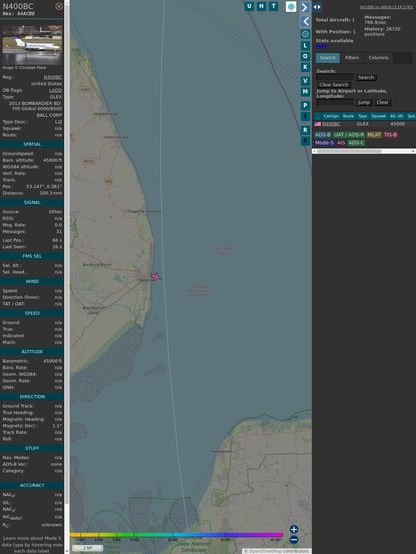416x554 pixels.
Task: Open the map layer selector icon
Action: [x=291, y=7]
